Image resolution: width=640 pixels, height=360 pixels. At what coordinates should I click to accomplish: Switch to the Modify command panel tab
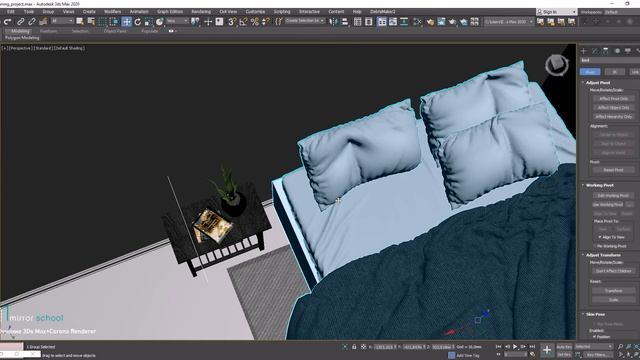(595, 51)
